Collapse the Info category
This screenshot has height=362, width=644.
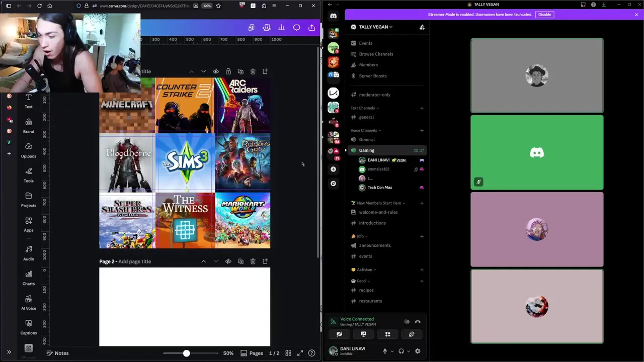click(x=359, y=236)
